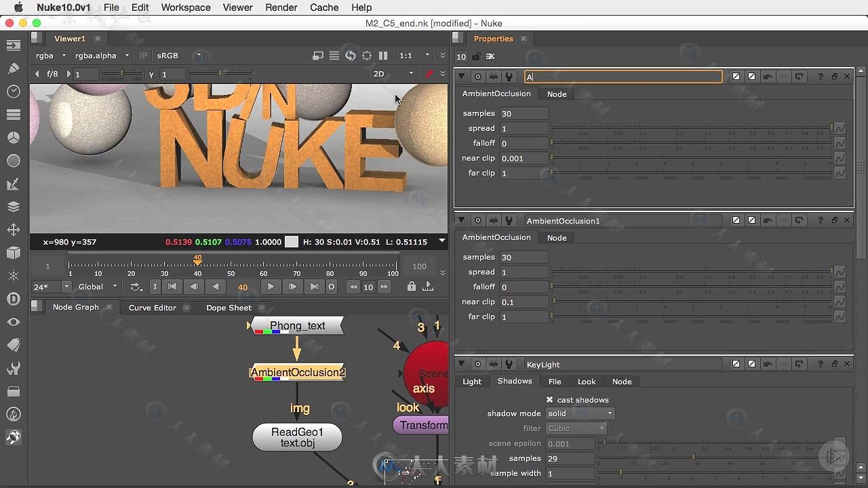Open the Other nodes menu (wrench icon)

coord(13,368)
